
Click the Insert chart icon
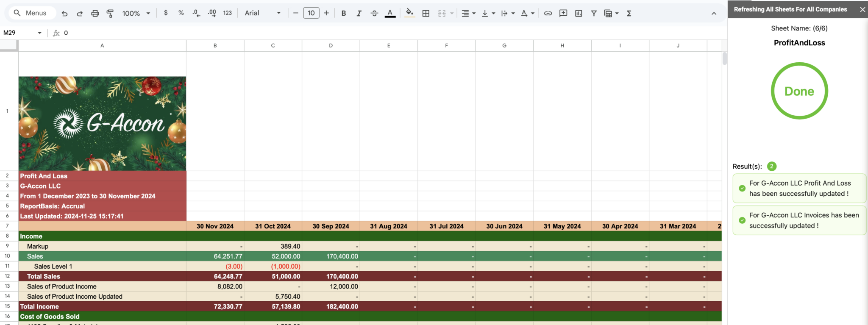click(x=579, y=13)
